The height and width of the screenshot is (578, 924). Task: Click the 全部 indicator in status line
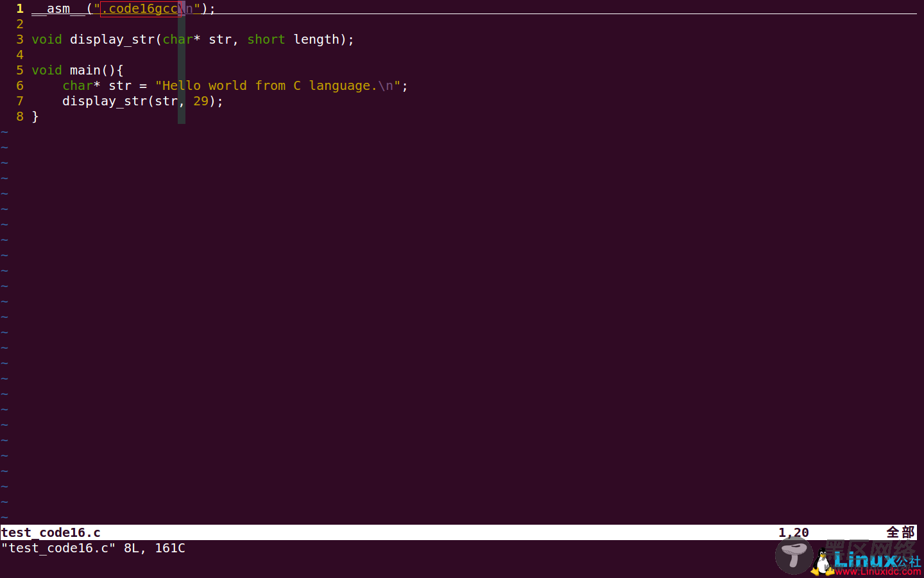pyautogui.click(x=901, y=532)
